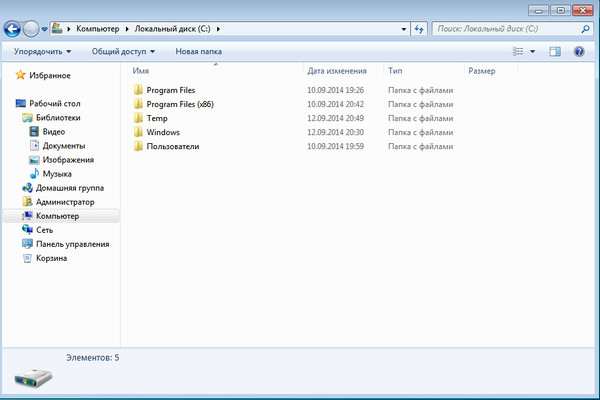Expand arrow after Компьютер breadcrumb

127,29
